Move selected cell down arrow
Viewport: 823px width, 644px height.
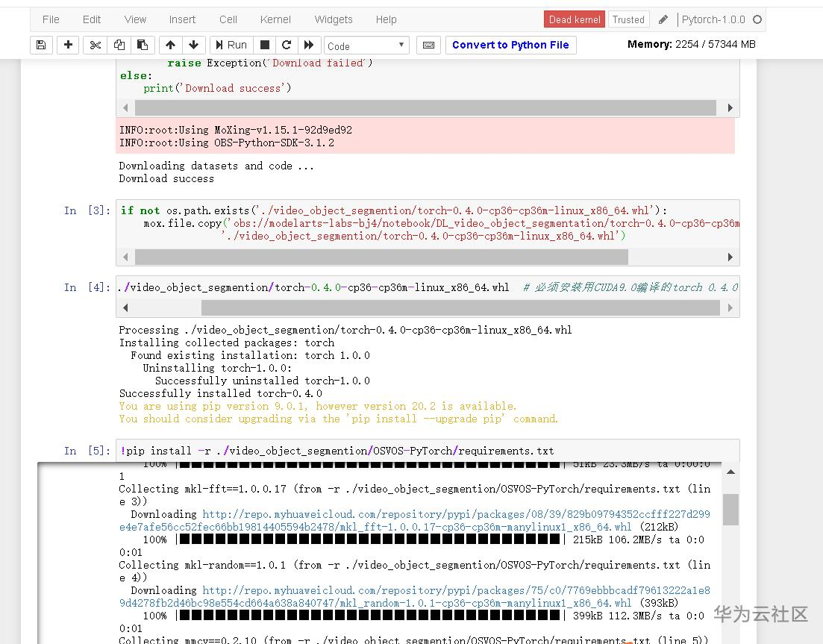tap(194, 45)
